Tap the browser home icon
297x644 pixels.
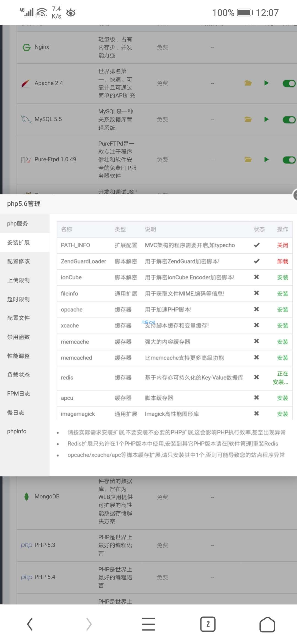click(x=267, y=624)
